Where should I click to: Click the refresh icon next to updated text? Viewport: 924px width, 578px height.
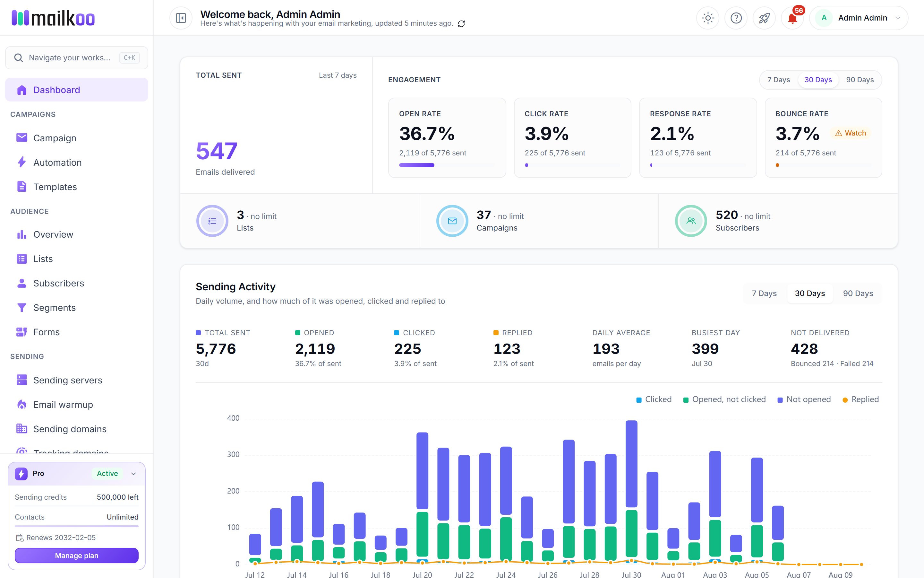(x=461, y=24)
